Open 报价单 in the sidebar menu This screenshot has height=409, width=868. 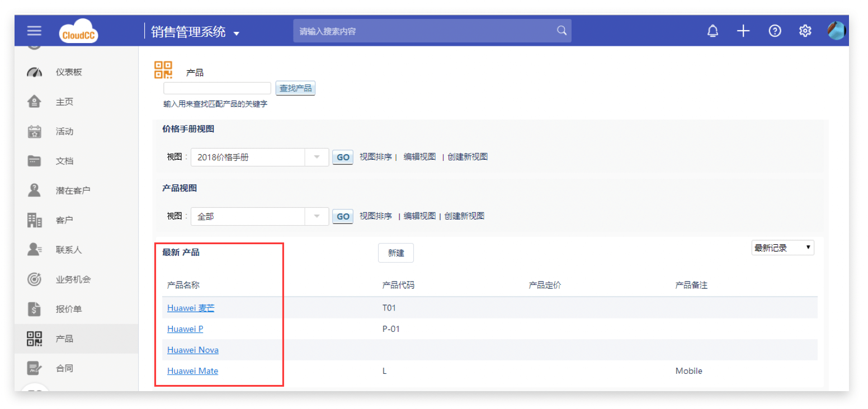tap(69, 309)
